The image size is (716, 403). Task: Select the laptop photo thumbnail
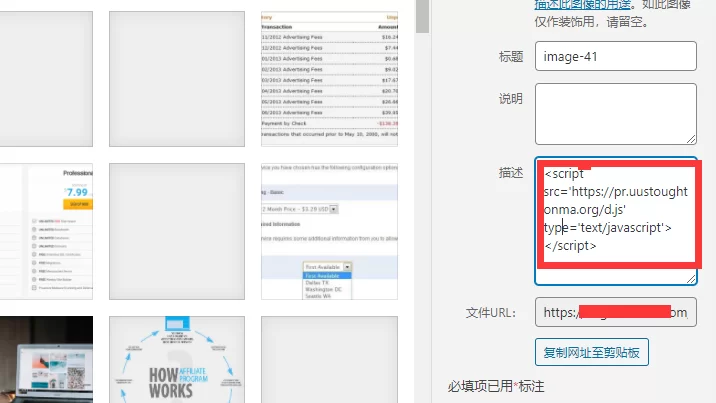(46, 360)
